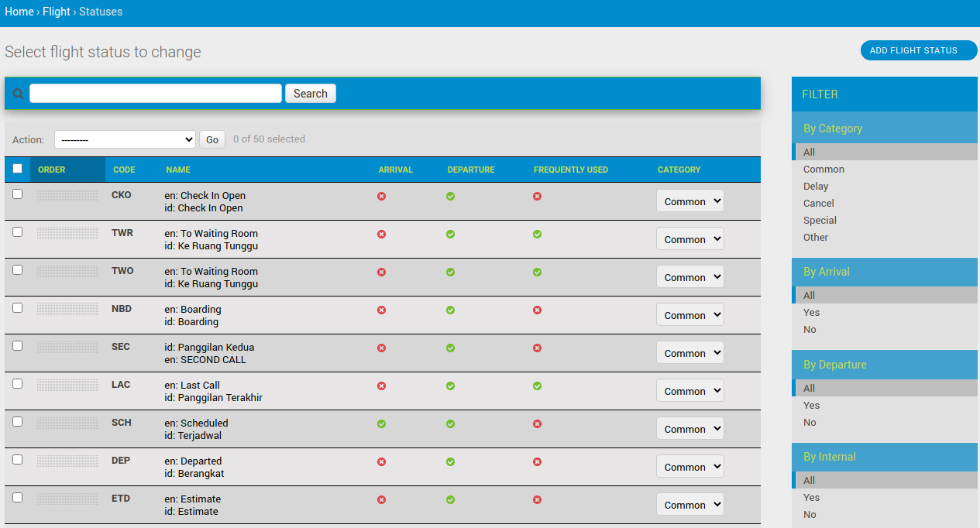980x528 pixels.
Task: Click the Search button
Action: tap(310, 94)
